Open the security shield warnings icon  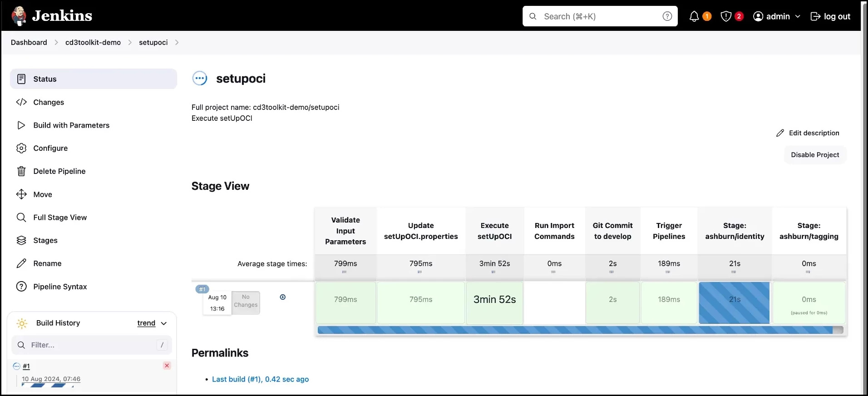point(726,16)
